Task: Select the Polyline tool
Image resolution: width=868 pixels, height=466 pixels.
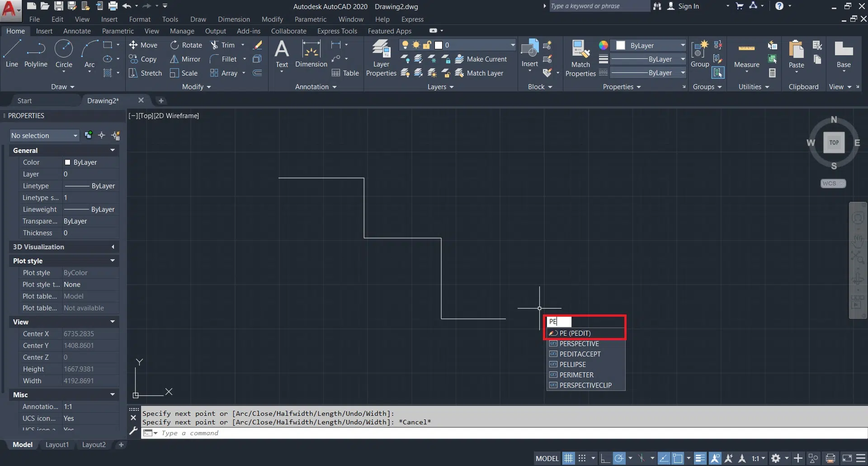Action: pyautogui.click(x=36, y=53)
